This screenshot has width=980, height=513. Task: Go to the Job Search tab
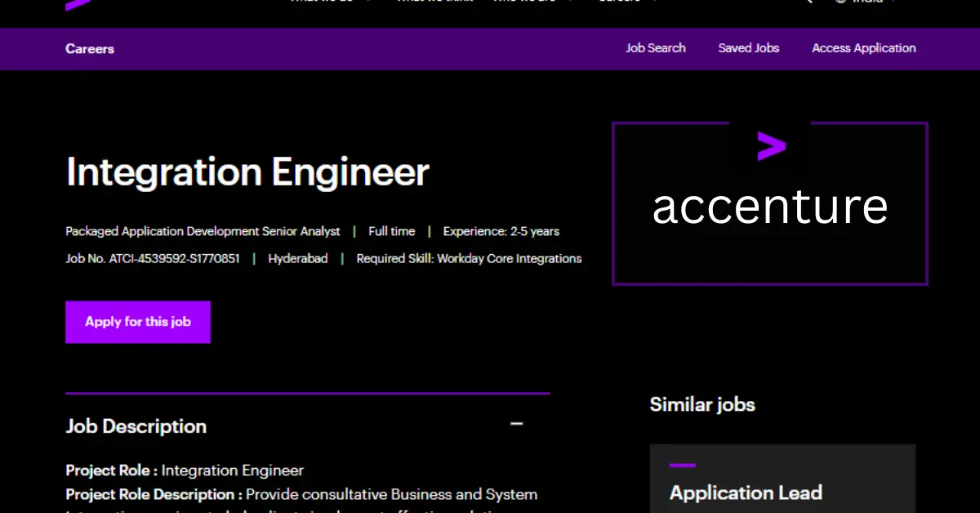(x=656, y=48)
